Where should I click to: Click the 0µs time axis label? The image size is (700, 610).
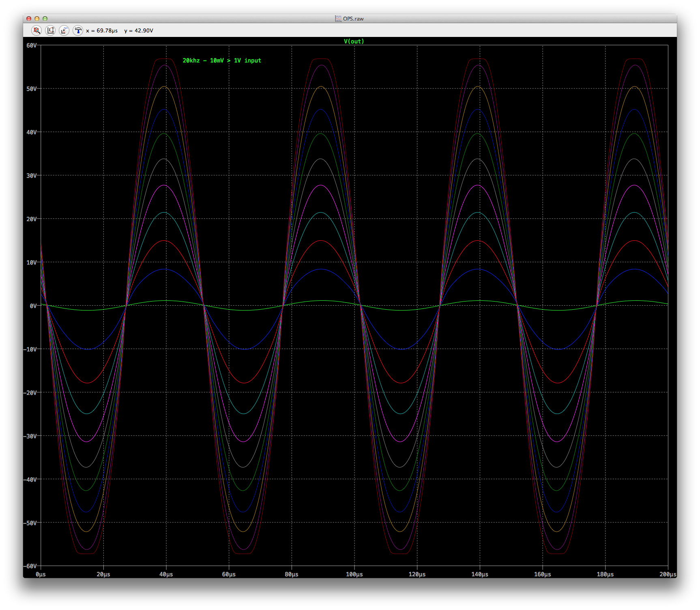(41, 574)
